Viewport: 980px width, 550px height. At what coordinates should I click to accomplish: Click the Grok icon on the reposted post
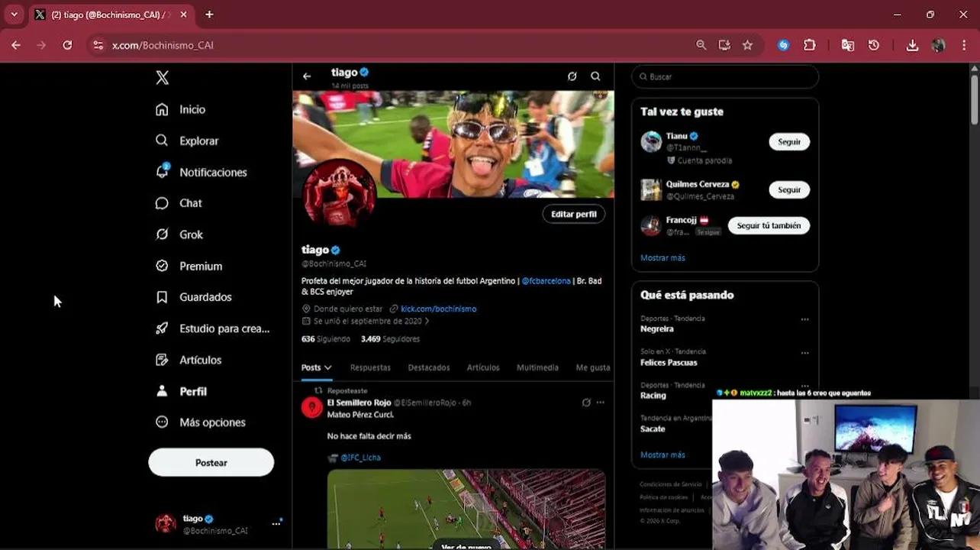coord(586,403)
